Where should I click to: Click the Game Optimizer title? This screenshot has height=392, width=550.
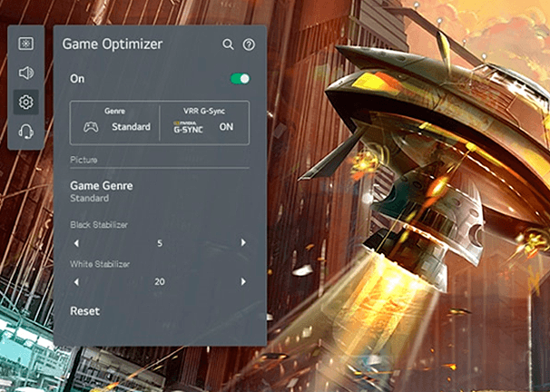111,44
